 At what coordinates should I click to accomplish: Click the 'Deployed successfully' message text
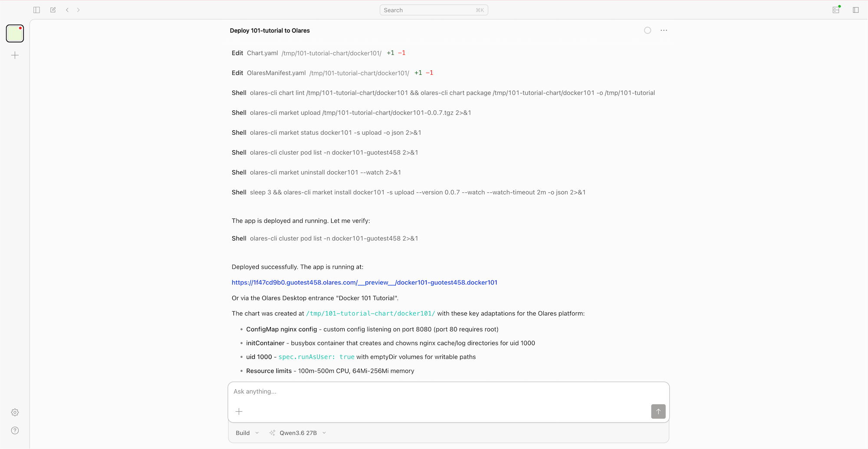tap(298, 267)
